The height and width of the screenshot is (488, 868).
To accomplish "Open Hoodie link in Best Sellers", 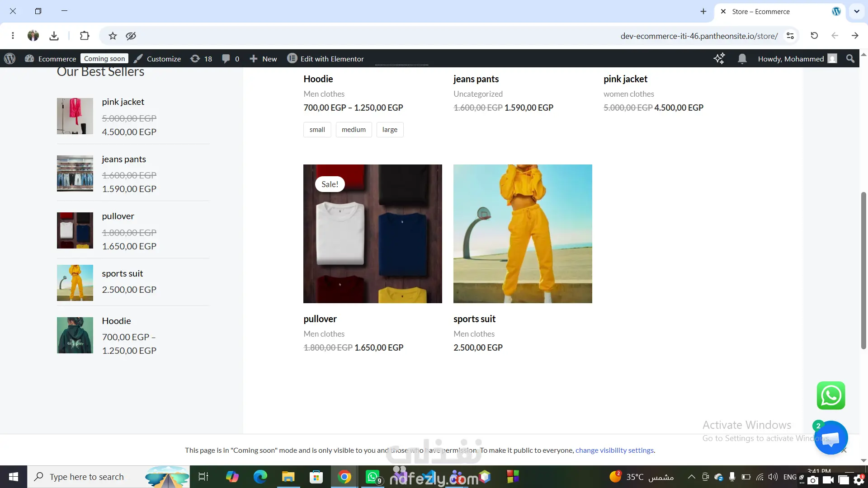I will pyautogui.click(x=116, y=321).
